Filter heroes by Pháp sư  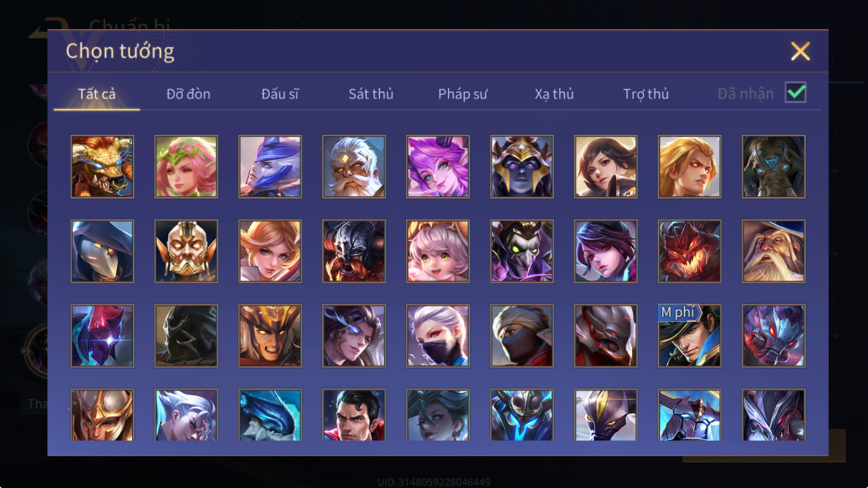[463, 94]
